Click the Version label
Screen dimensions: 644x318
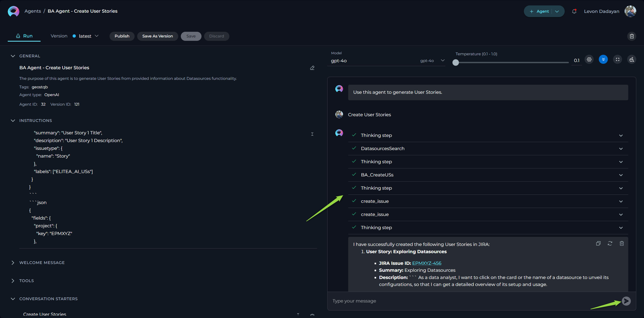(x=59, y=36)
